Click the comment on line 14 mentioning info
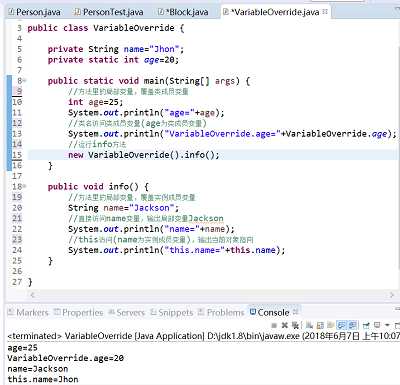Image resolution: width=400 pixels, height=385 pixels. 97,144
